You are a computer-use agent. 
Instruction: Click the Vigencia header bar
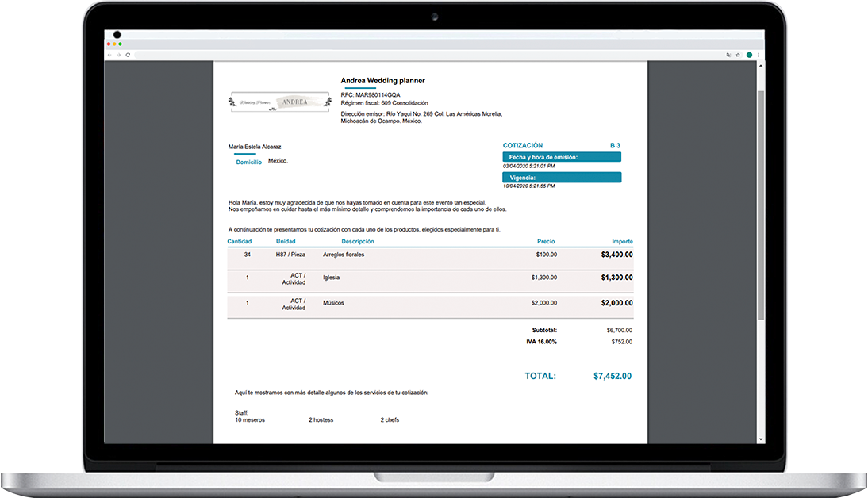pyautogui.click(x=562, y=178)
